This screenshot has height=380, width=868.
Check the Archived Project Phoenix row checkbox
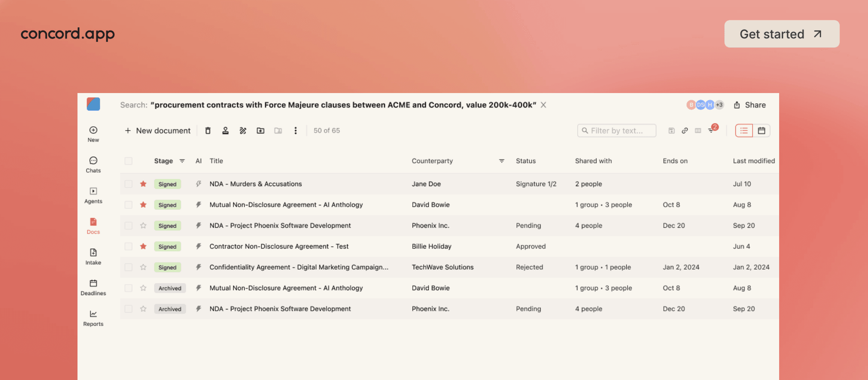coord(128,309)
